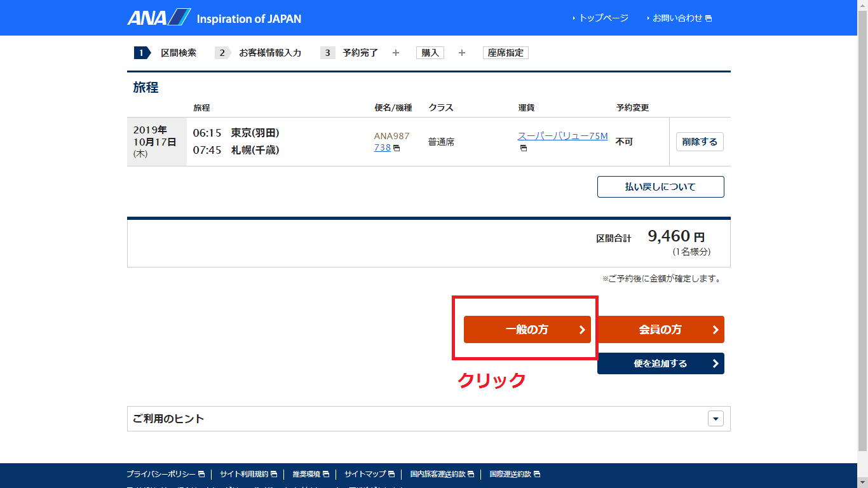The height and width of the screenshot is (488, 868).
Task: Click the 払い戻しについて button
Action: tap(660, 187)
